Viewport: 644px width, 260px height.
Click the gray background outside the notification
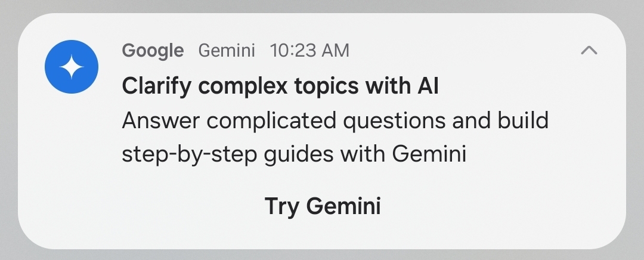point(322,6)
